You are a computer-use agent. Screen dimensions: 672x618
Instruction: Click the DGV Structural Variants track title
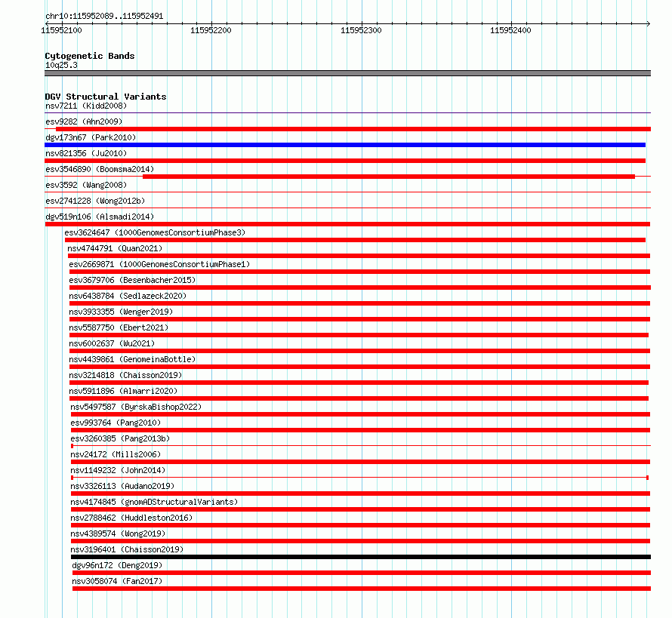(106, 97)
